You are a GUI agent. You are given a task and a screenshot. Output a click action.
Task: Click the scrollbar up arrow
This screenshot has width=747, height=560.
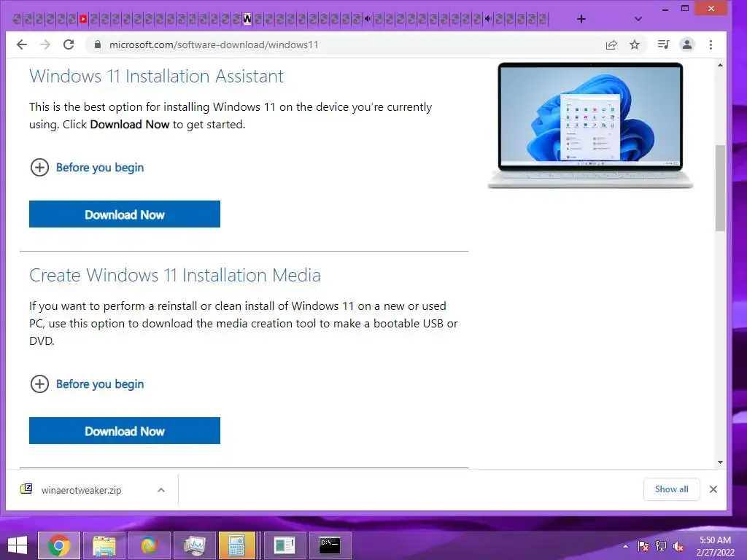coord(720,65)
